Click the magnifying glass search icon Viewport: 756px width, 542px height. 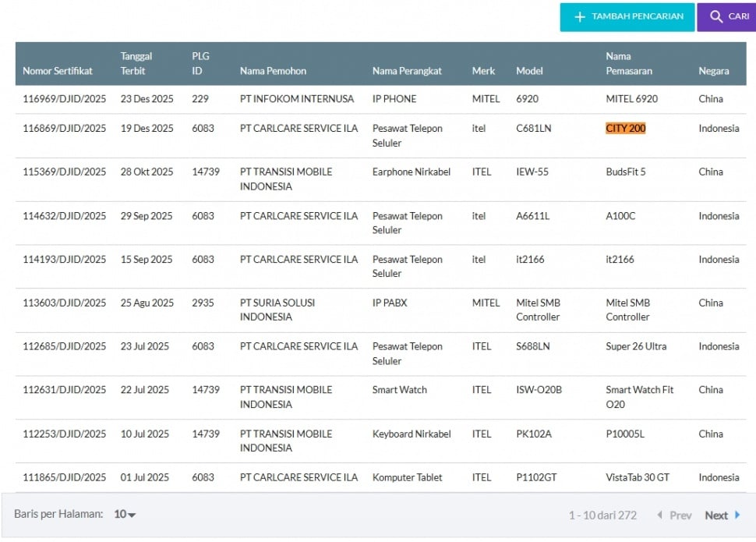point(715,16)
